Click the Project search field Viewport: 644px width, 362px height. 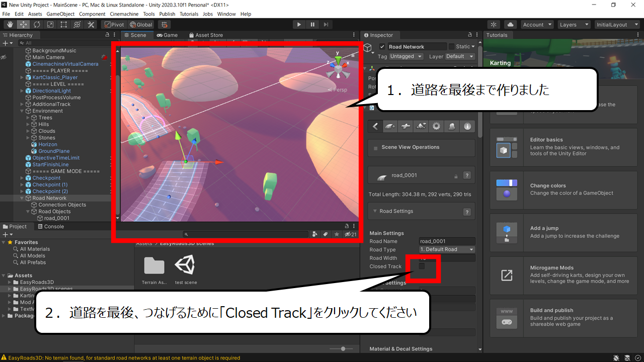[x=246, y=234]
